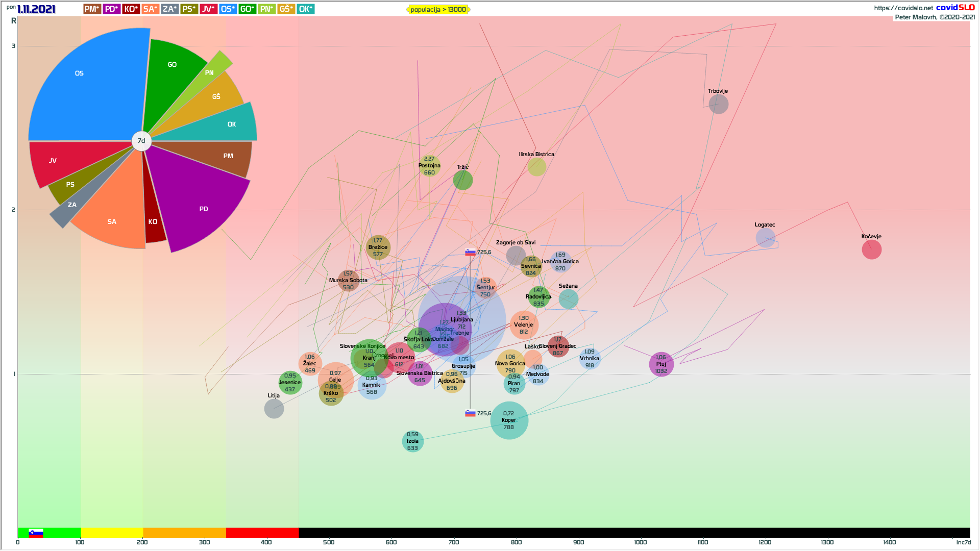
Task: Toggle the GŠ* region filter
Action: [x=286, y=9]
